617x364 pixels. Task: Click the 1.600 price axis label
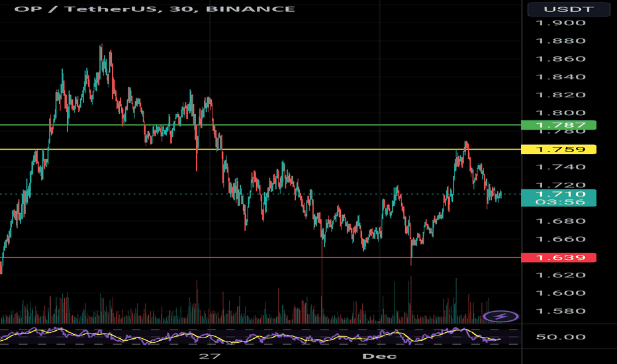pos(561,293)
